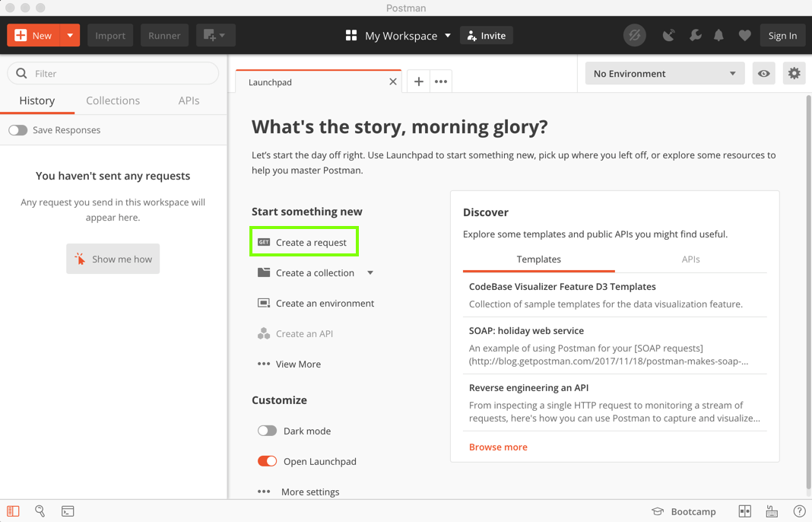
Task: Open the New button dropdown arrow
Action: [70, 35]
